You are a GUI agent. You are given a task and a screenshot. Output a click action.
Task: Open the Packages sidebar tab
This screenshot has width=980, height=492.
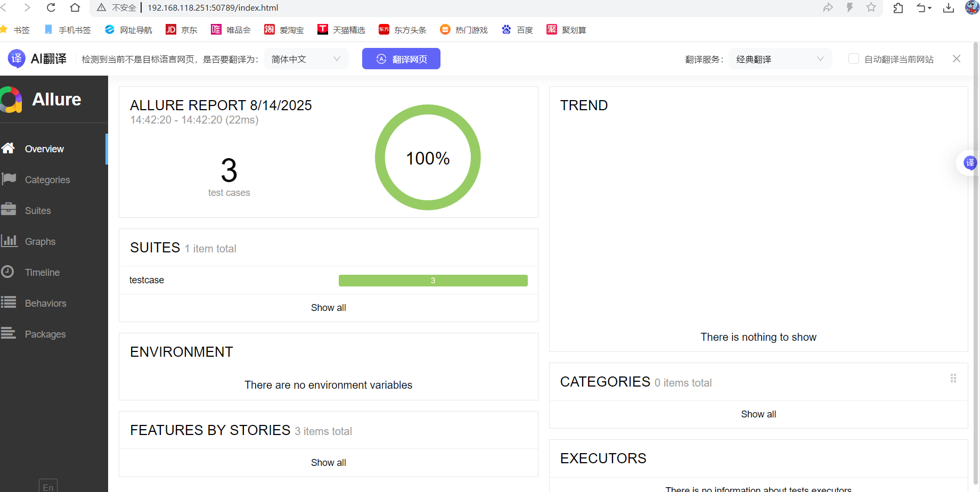pyautogui.click(x=53, y=334)
